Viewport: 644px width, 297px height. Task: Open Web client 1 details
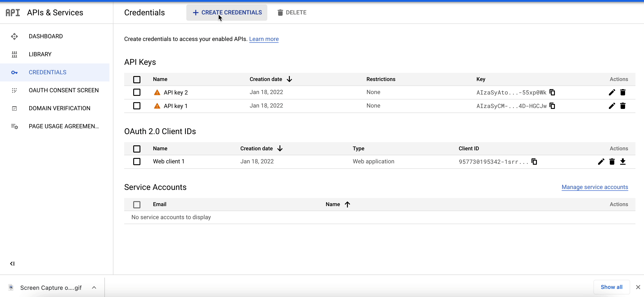(x=169, y=162)
